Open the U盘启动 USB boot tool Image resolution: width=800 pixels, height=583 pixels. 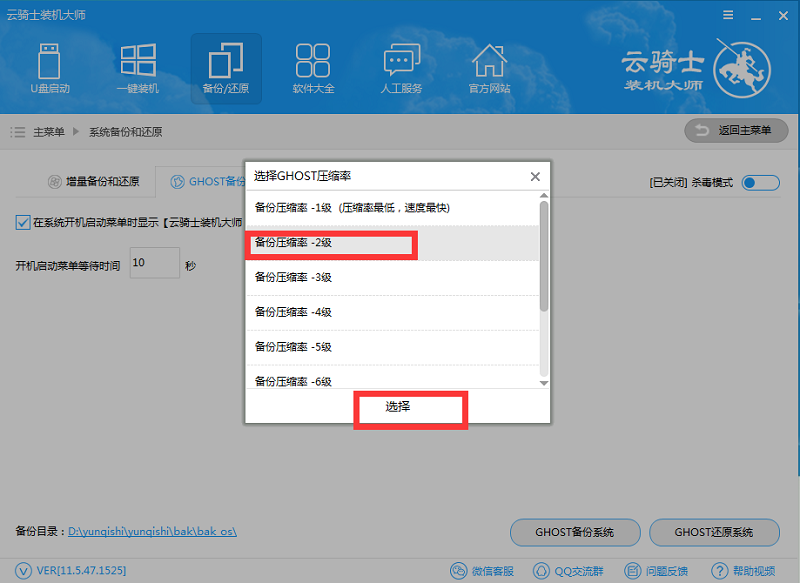[49, 69]
